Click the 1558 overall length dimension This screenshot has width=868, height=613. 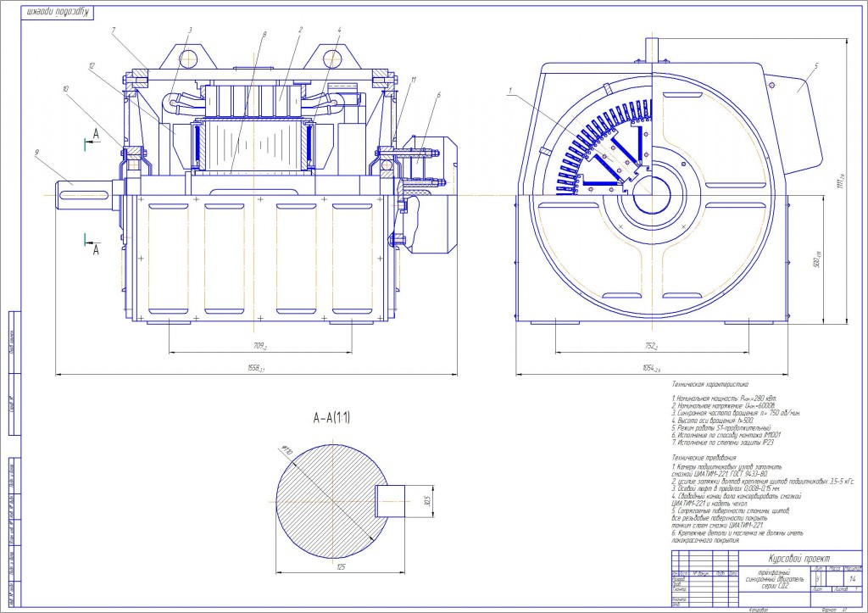(x=256, y=368)
